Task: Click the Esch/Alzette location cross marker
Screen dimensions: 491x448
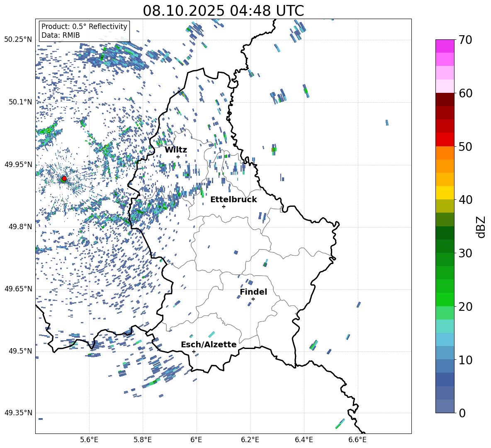Action: (194, 351)
